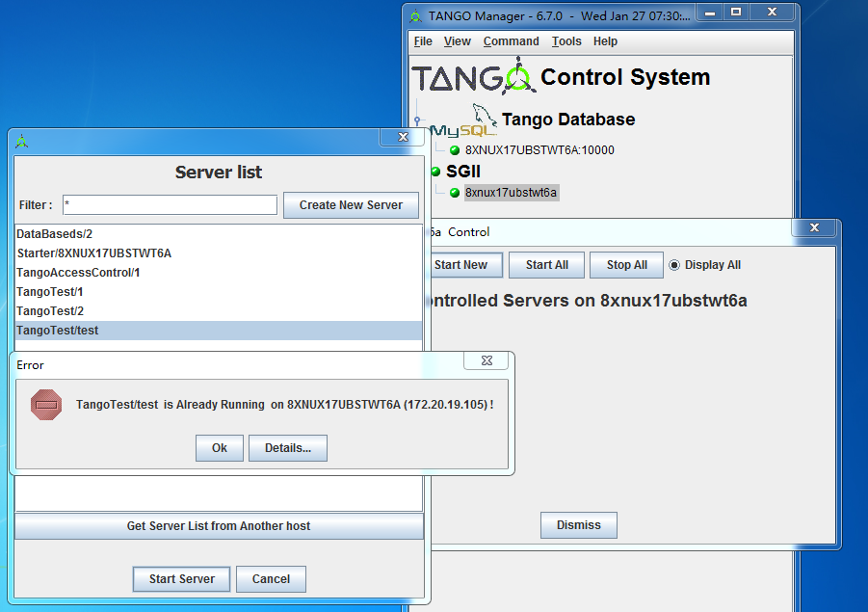This screenshot has width=868, height=612.
Task: Toggle the Tango Database tree handle
Action: 417,120
